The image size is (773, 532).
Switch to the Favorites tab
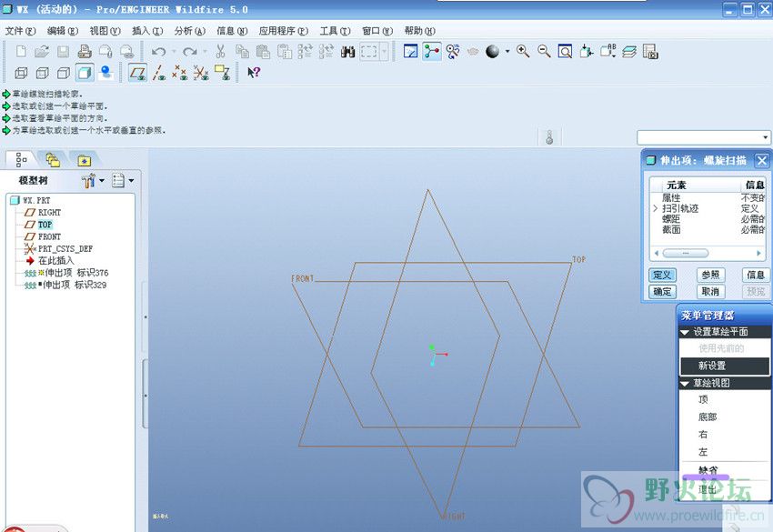tap(85, 160)
